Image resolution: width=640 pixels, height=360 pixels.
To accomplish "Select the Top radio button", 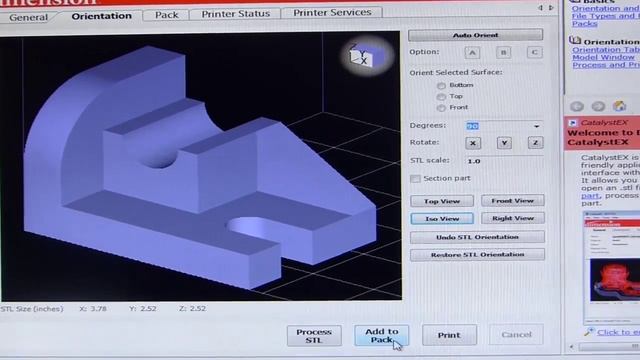I will pyautogui.click(x=441, y=97).
